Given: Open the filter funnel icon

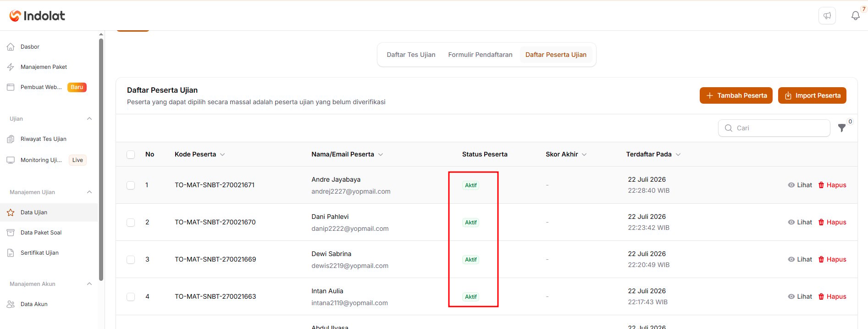Looking at the screenshot, I should (842, 128).
